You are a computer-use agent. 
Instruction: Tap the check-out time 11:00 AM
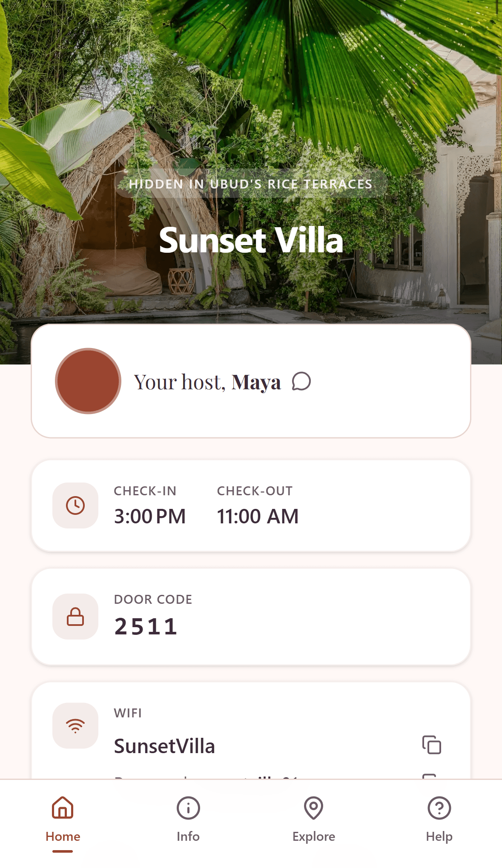[x=258, y=516]
